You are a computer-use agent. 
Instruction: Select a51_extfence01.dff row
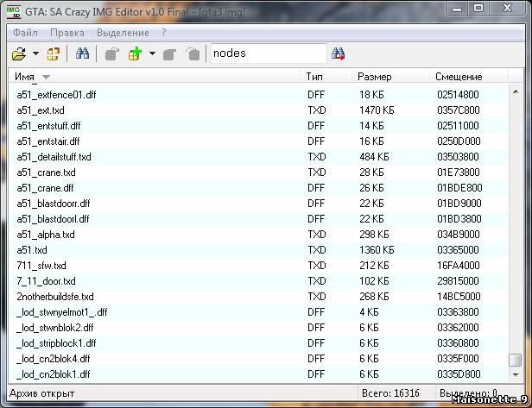click(x=258, y=95)
